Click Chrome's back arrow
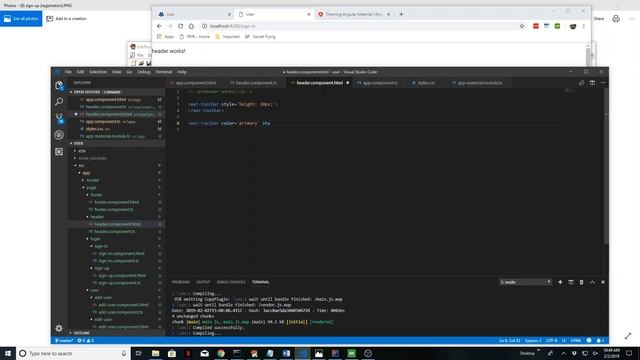 point(159,26)
